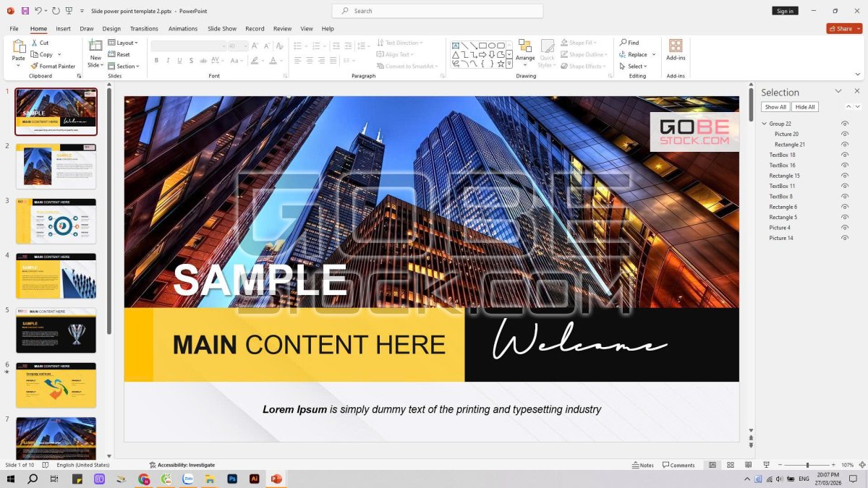The width and height of the screenshot is (868, 488).
Task: Click Show All in Selection pane
Action: coord(775,107)
